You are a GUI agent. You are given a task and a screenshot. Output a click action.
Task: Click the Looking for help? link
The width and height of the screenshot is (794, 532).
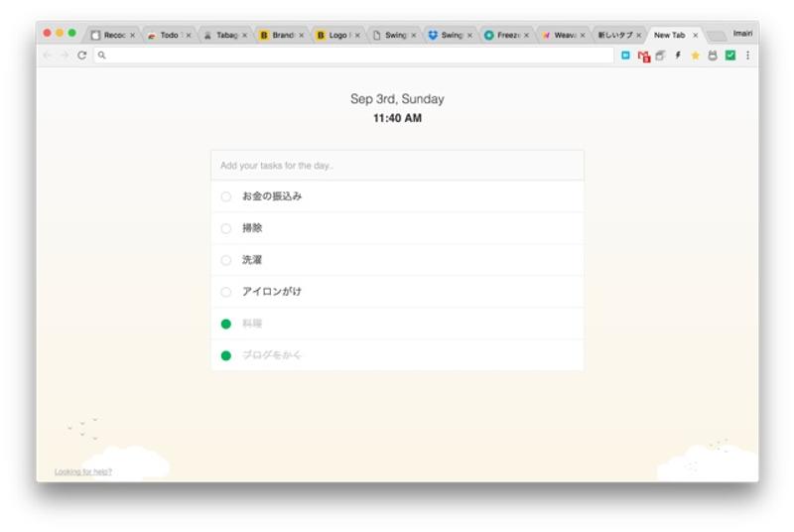coord(83,471)
